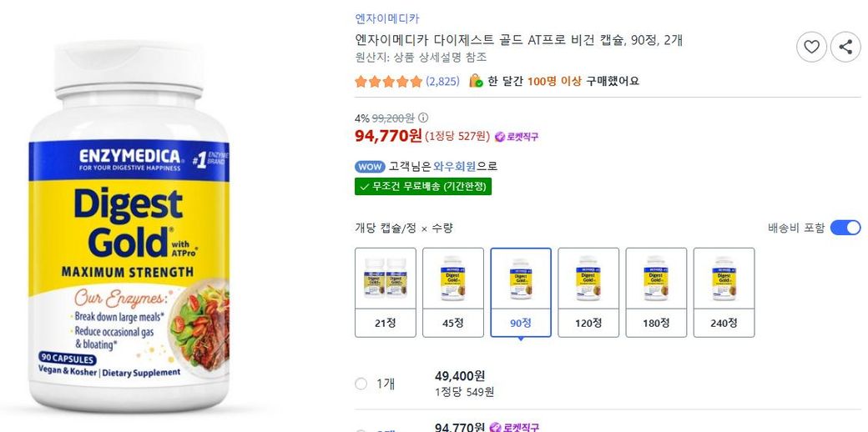Choose the 21정 capsule option
The image size is (868, 432).
coord(386,292)
